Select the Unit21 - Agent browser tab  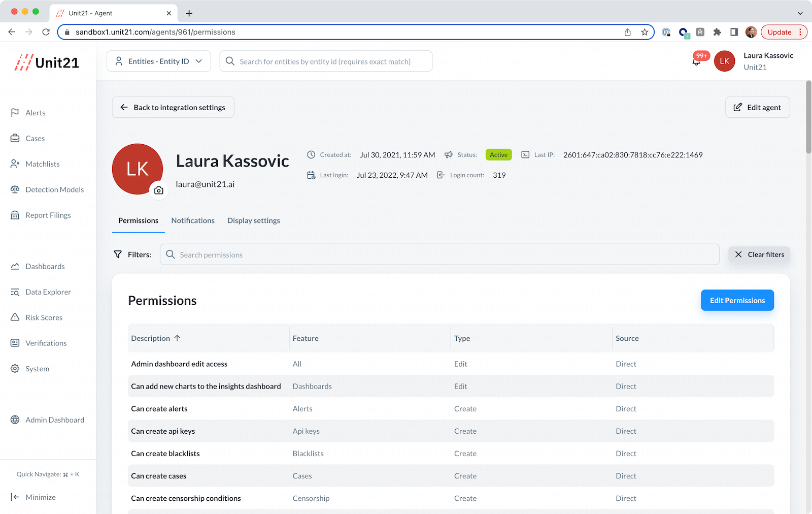(x=114, y=13)
